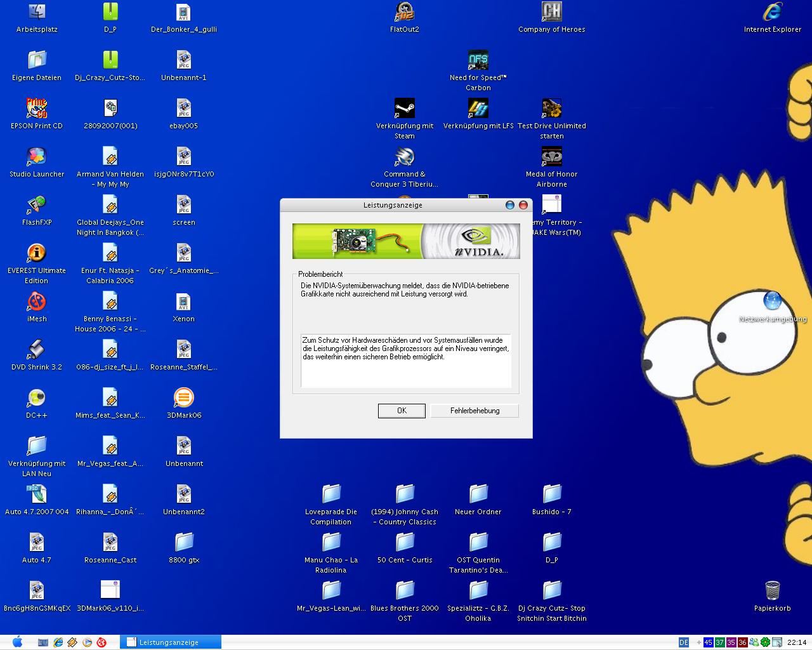Close the Leistungsanzeige dialog with red button
Image resolution: width=812 pixels, height=650 pixels.
[523, 205]
